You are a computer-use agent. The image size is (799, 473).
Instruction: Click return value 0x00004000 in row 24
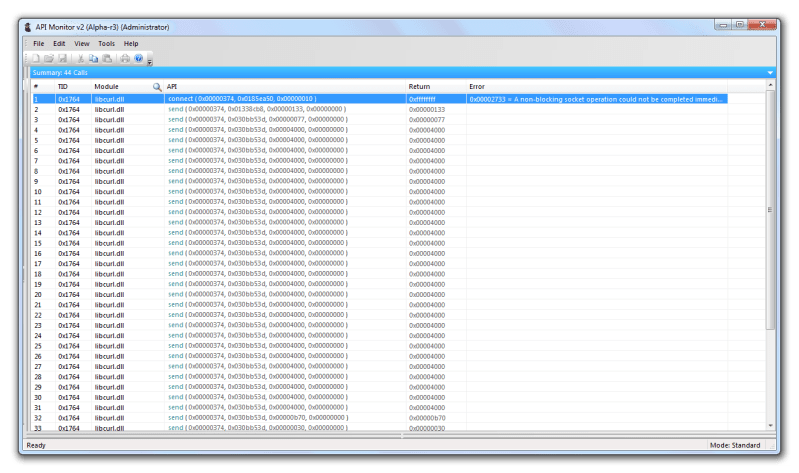pos(427,336)
